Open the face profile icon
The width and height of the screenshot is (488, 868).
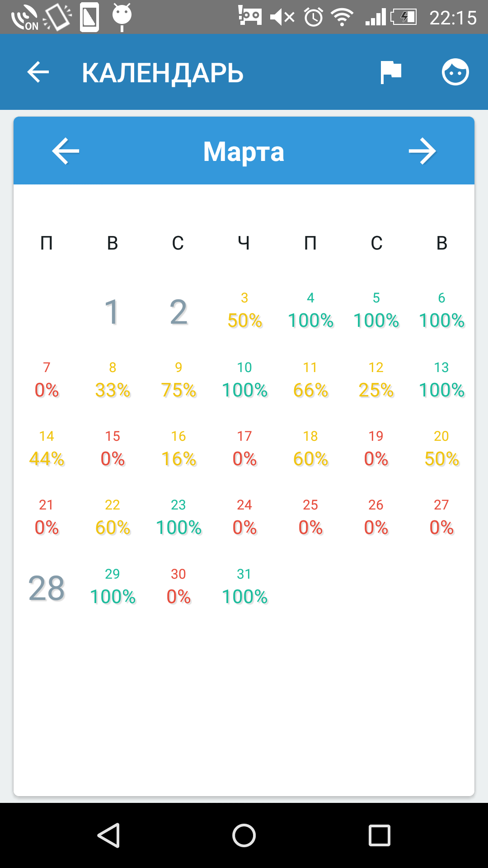coord(455,72)
